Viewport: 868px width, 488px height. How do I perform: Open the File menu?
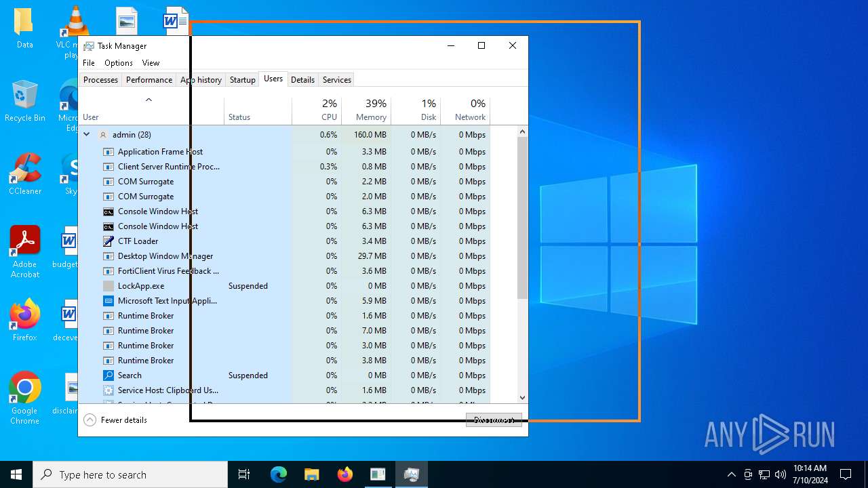coord(89,63)
